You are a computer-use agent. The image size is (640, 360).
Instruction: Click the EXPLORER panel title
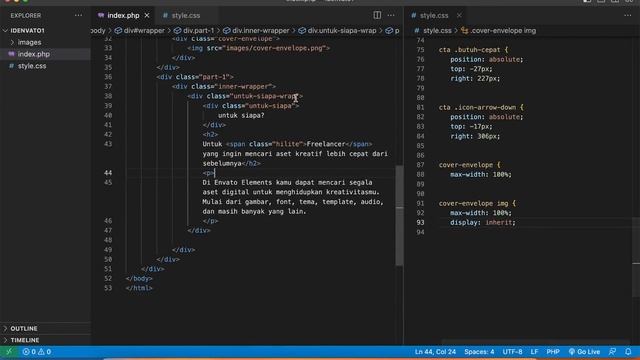point(26,16)
